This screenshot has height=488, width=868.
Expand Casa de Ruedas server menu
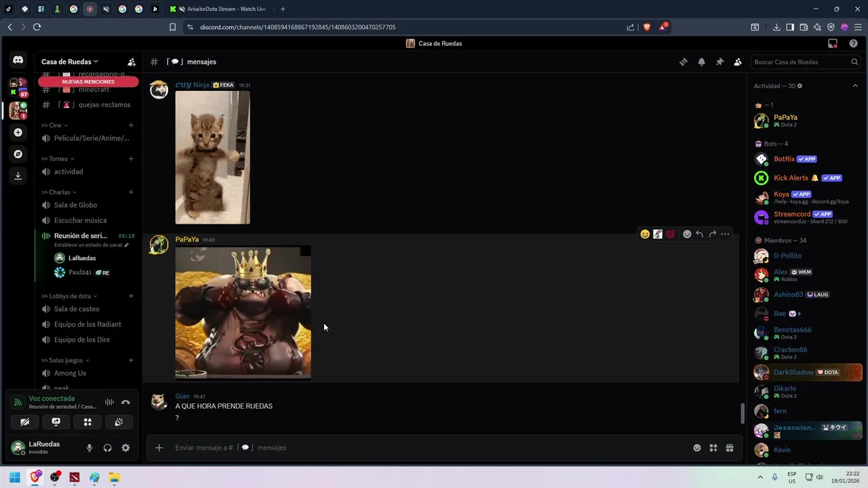70,62
